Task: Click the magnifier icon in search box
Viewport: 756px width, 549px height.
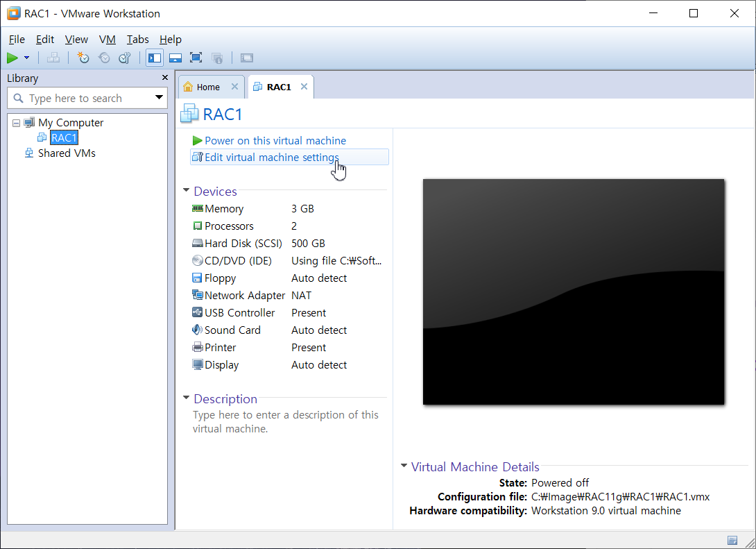Action: pyautogui.click(x=18, y=99)
